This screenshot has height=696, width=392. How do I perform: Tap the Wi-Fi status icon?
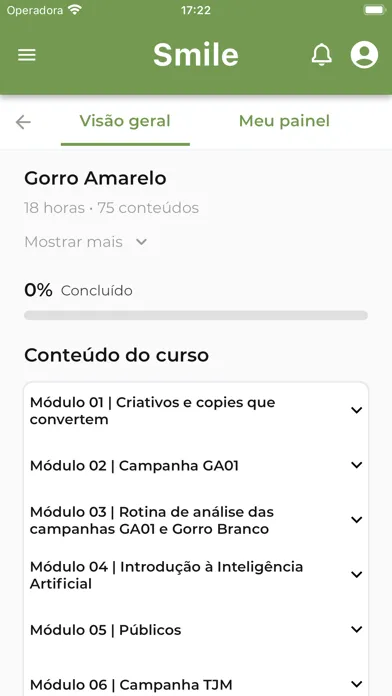coord(75,10)
